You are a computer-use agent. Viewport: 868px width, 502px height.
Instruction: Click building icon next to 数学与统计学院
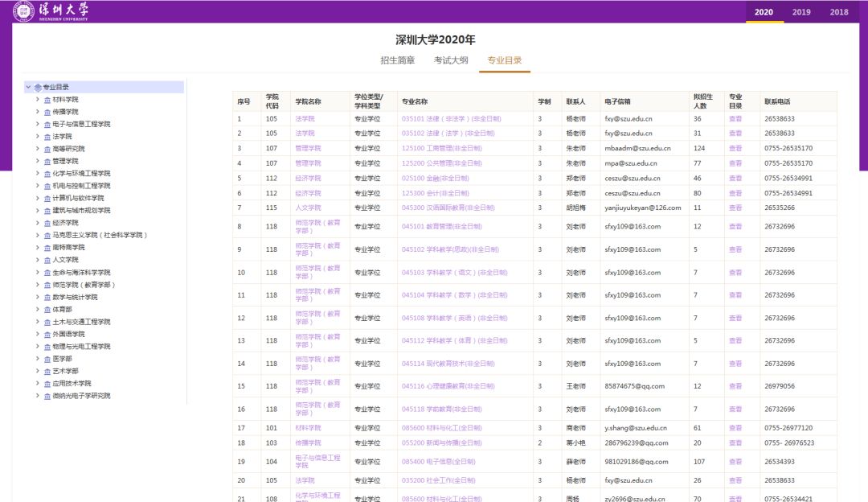coord(47,297)
